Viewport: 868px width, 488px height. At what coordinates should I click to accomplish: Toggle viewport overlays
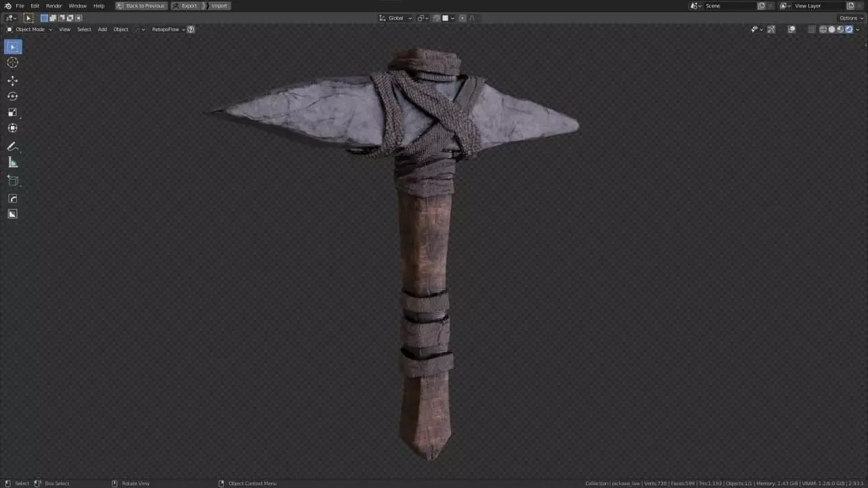point(791,29)
